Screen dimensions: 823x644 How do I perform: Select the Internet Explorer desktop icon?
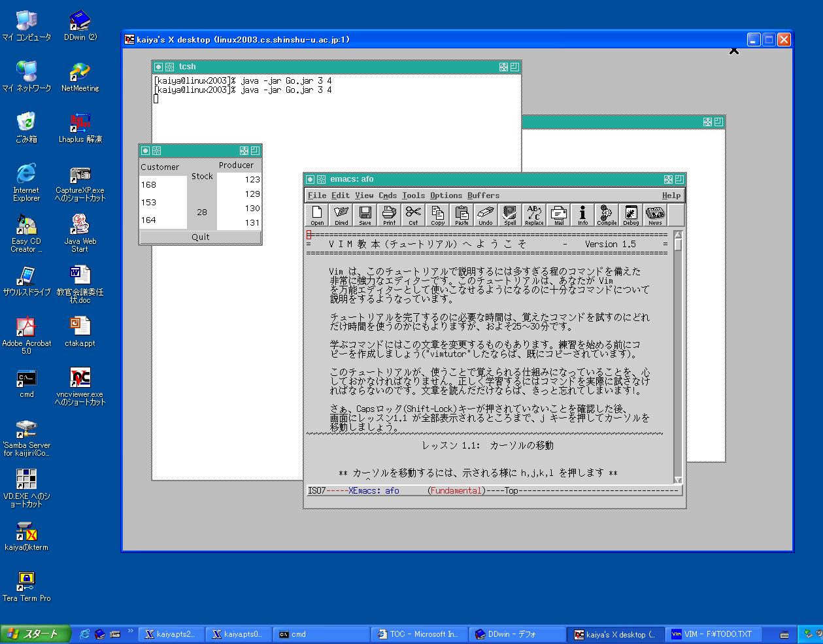[x=26, y=182]
